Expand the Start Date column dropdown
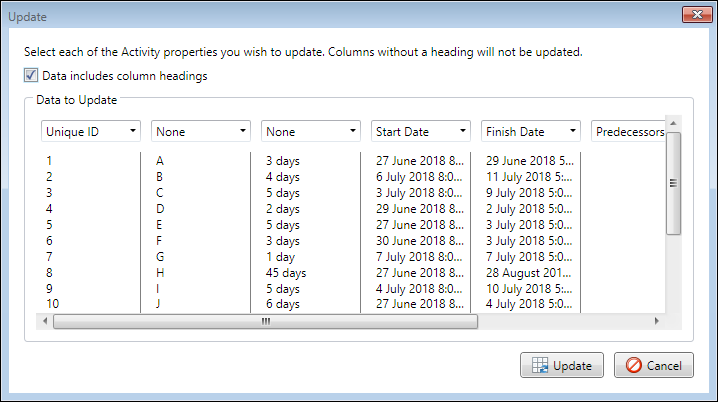Viewport: 718px width, 402px height. pos(421,131)
